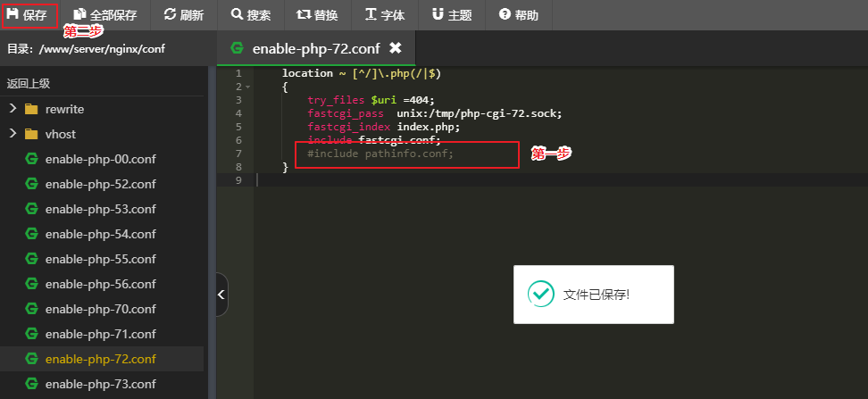
Task: Open the rewrite folder
Action: (65, 109)
